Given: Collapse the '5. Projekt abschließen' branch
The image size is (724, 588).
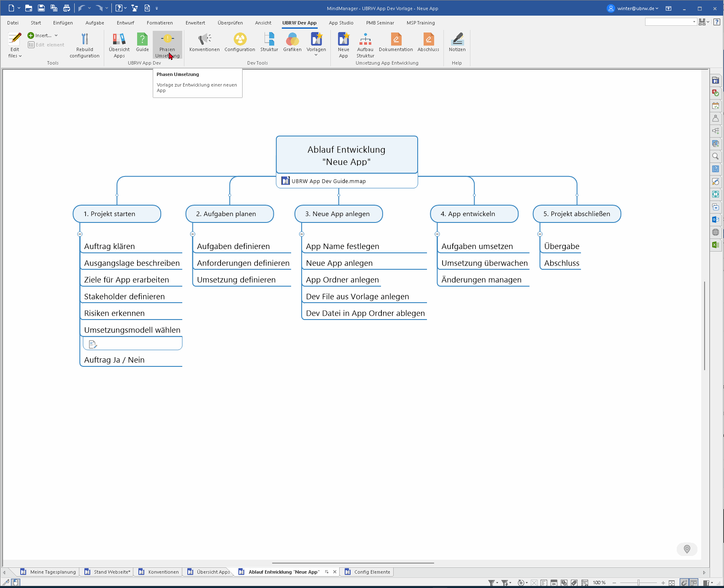Looking at the screenshot, I should 540,234.
